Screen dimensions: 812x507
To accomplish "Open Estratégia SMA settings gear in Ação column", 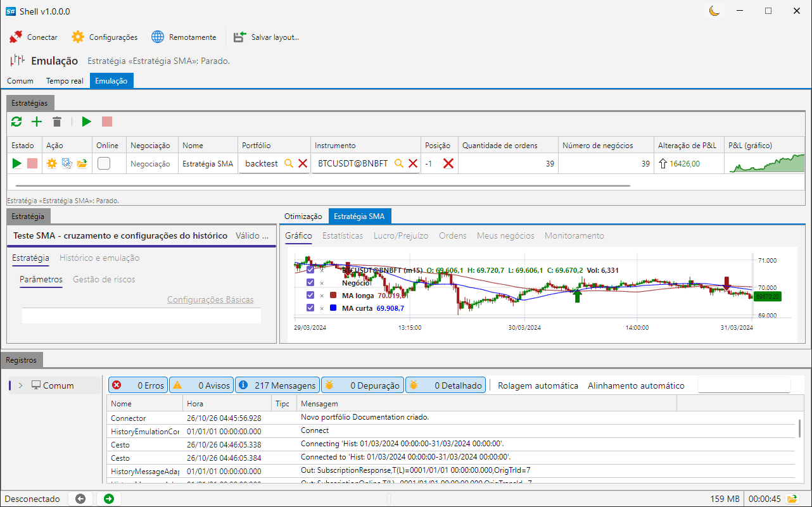I will [x=52, y=163].
